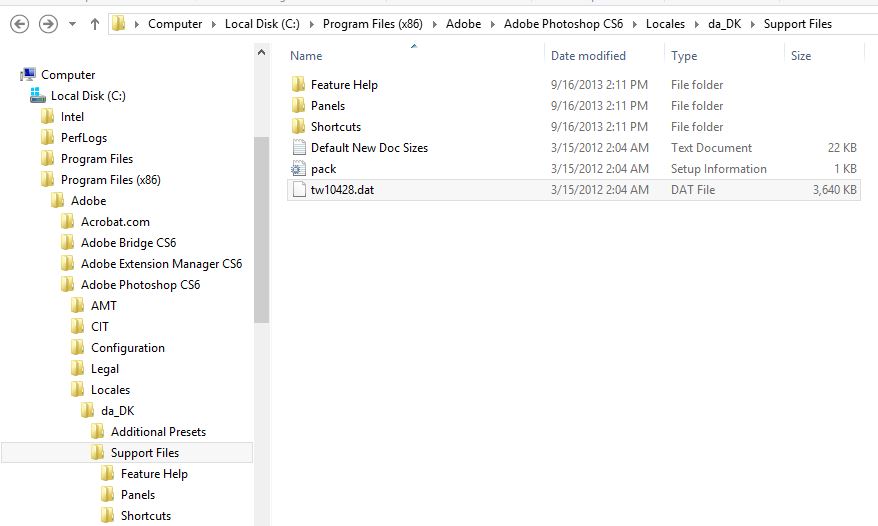
Task: Click the Adobe Bridge CS6 folder icon
Action: pos(68,243)
